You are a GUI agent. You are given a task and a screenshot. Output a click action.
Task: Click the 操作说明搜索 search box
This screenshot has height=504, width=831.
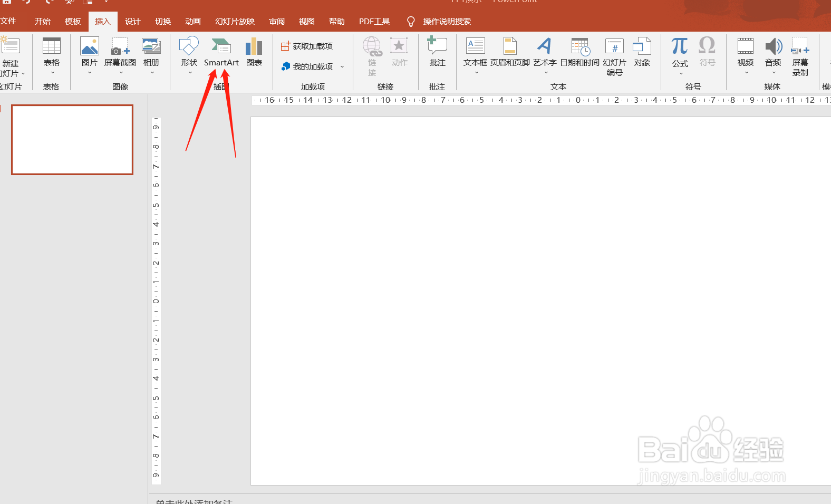[x=447, y=21]
